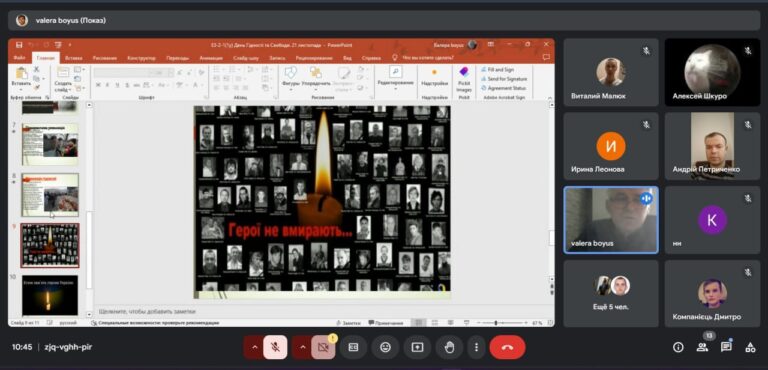Click the meeting code zjq-vghh-pir
Image resolution: width=768 pixels, height=370 pixels.
(x=67, y=347)
